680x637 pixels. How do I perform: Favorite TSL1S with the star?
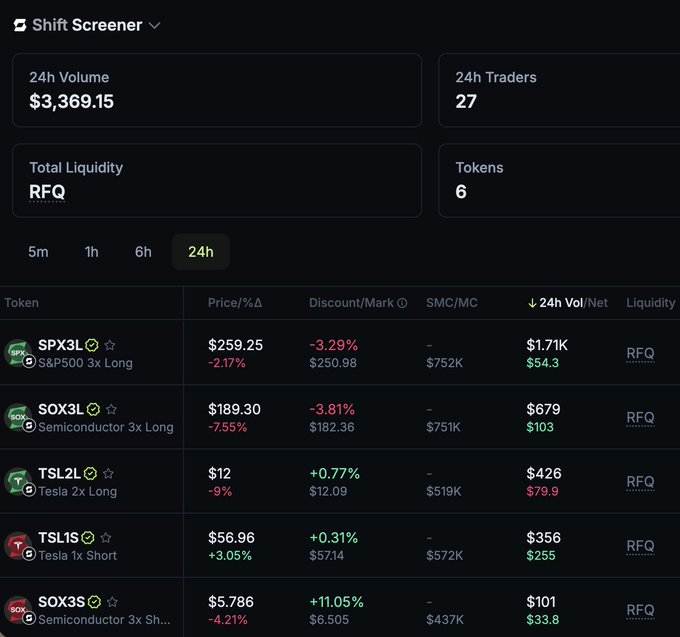click(106, 538)
